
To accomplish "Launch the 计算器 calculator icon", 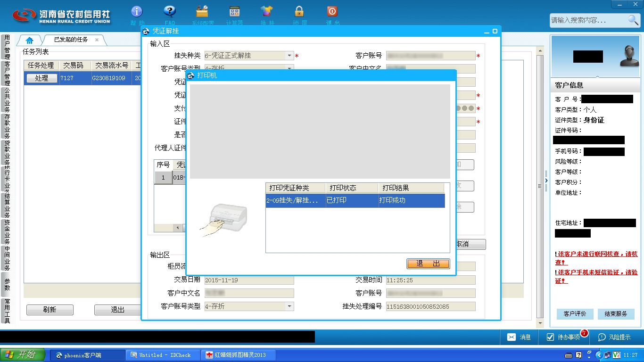I will tap(234, 11).
